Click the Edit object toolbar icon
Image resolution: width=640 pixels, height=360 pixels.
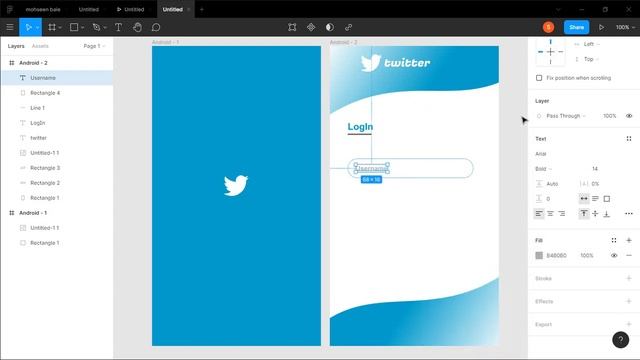292,27
